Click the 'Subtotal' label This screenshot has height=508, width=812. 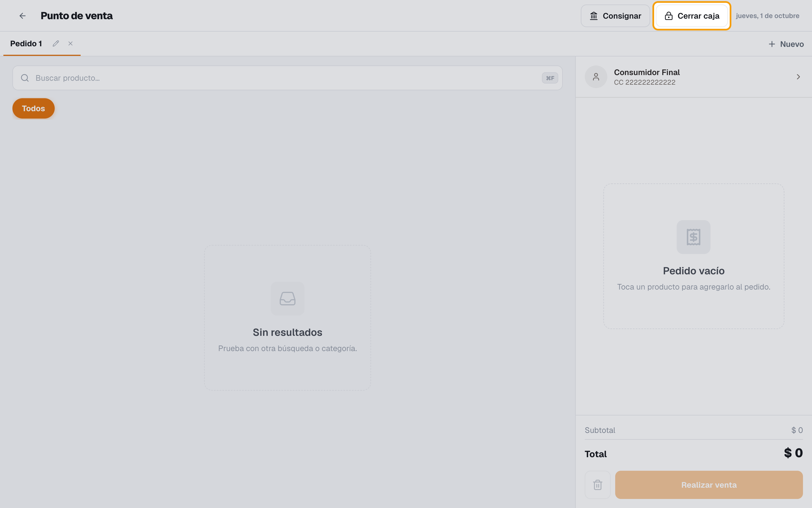click(x=600, y=430)
